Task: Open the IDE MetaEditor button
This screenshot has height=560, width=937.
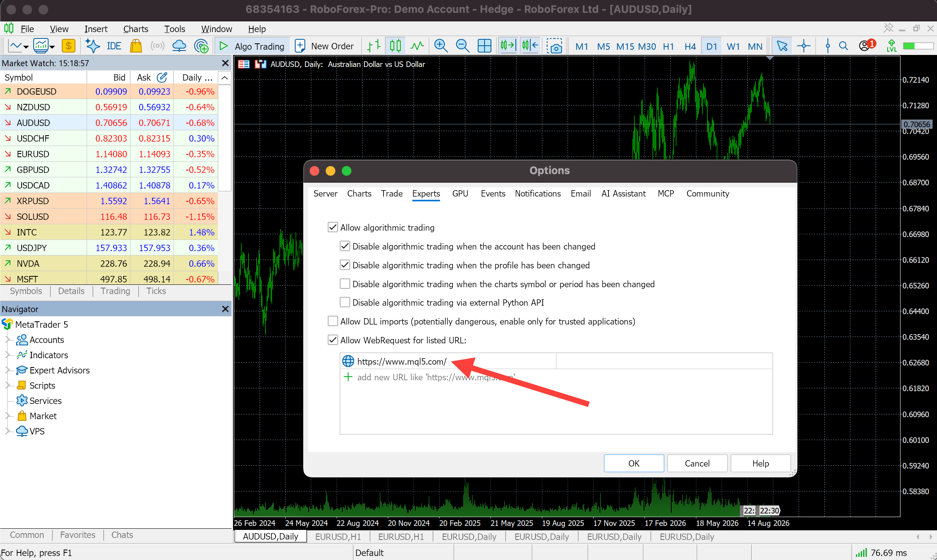Action: (x=114, y=46)
